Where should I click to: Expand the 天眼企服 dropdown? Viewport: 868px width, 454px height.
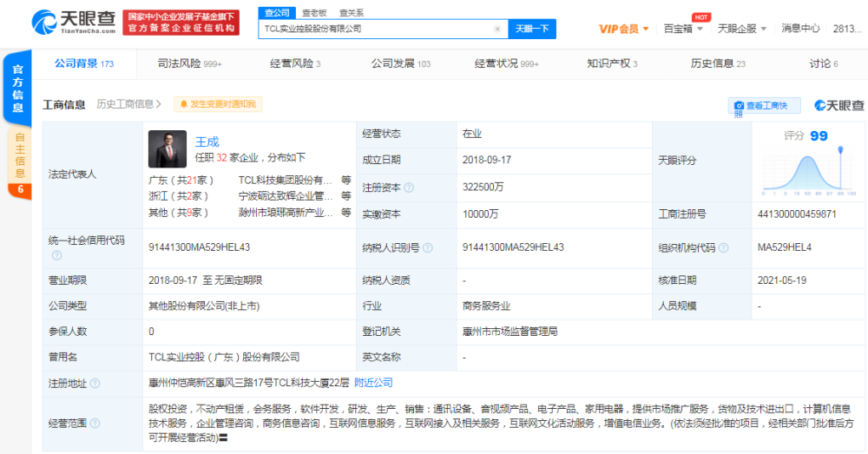[x=742, y=29]
